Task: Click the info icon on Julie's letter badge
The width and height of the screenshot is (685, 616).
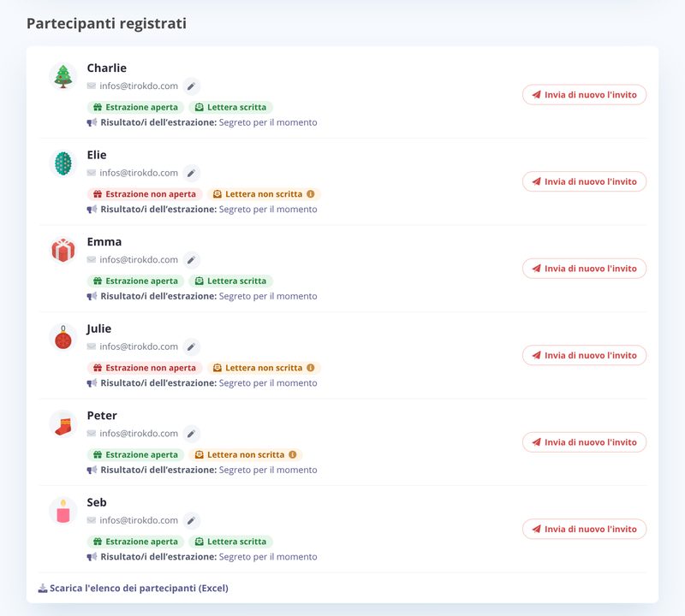Action: point(311,368)
